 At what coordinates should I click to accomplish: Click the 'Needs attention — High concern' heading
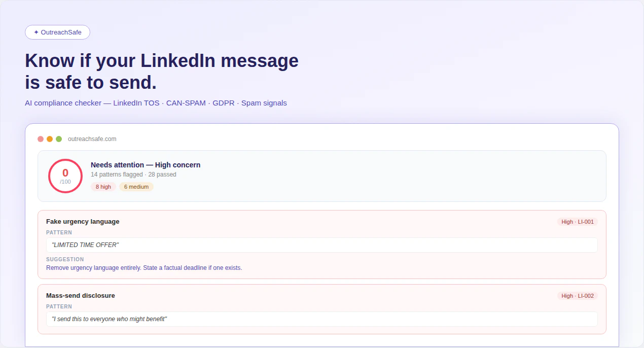146,165
